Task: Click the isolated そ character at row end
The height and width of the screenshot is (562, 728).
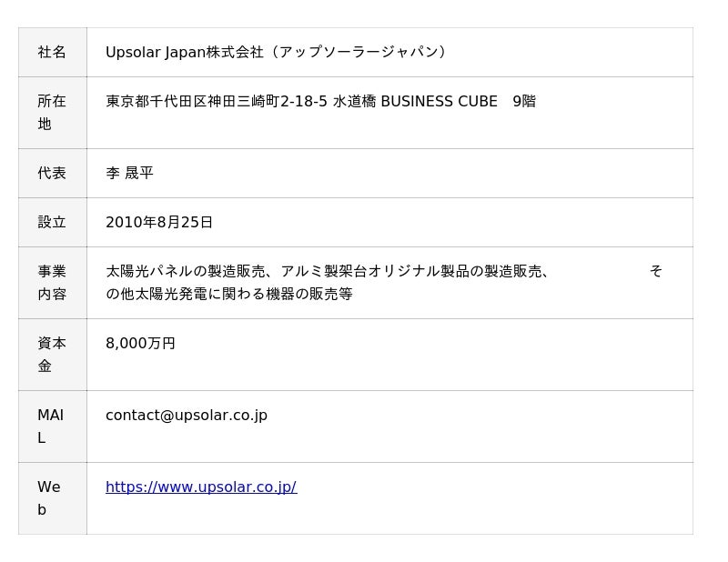Action: tap(655, 272)
